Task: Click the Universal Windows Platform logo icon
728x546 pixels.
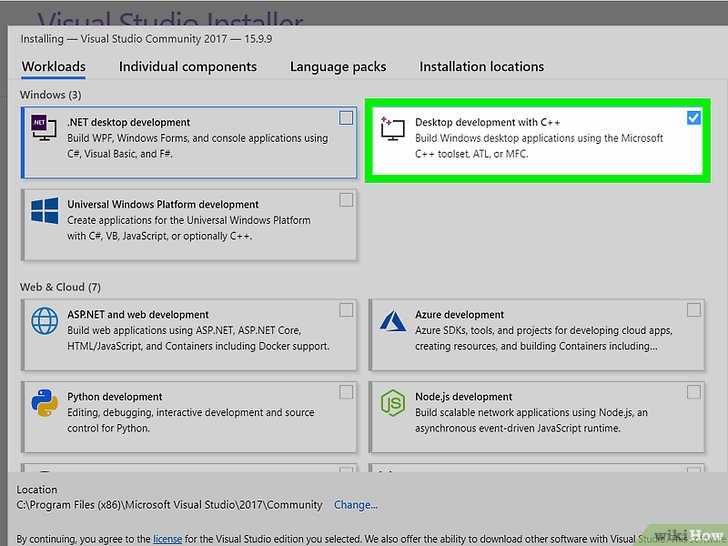Action: click(x=45, y=210)
